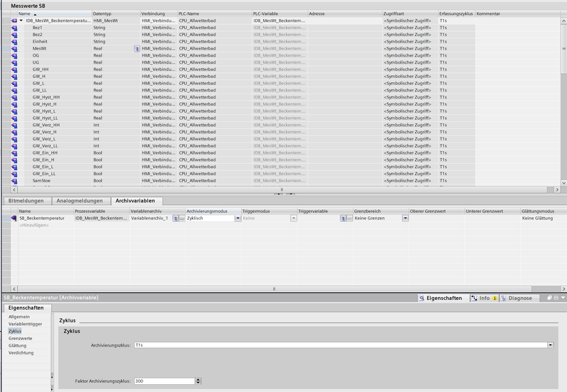Viewport: 567px width, 392px height.
Task: Click the browse button beside Variablenarchiv_1
Action: [181, 218]
